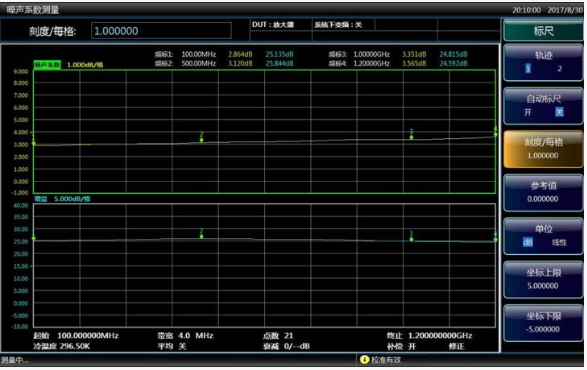Viewport: 587px width, 370px height.
Task: Click the 标尺 menu header button
Action: point(543,31)
